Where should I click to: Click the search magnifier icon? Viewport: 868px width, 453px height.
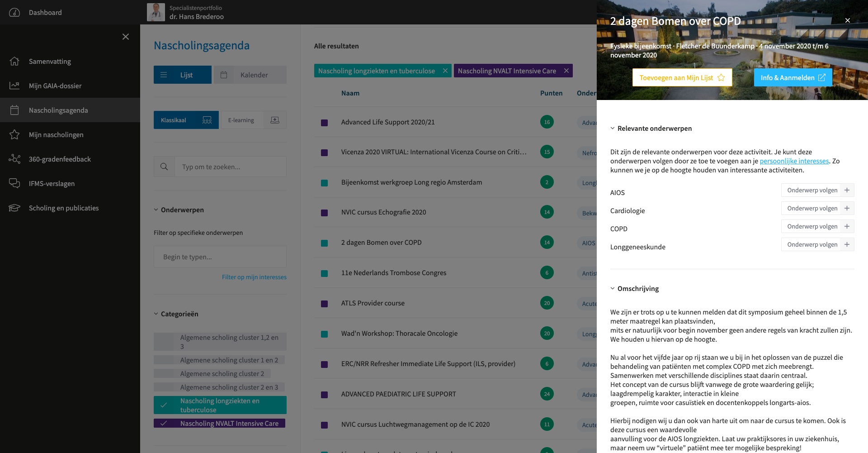[x=164, y=167]
